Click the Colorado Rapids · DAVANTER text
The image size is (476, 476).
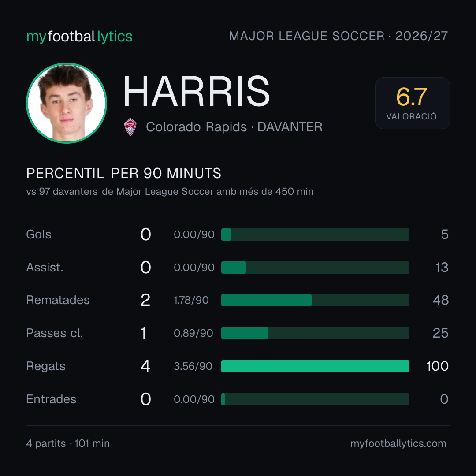234,127
